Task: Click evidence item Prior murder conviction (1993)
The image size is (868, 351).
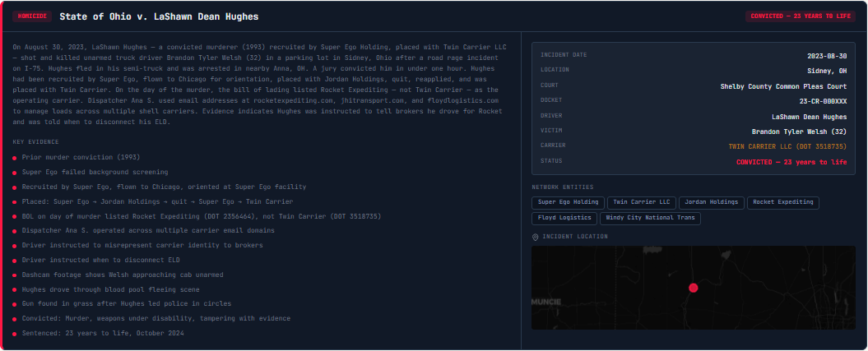Action: click(81, 158)
